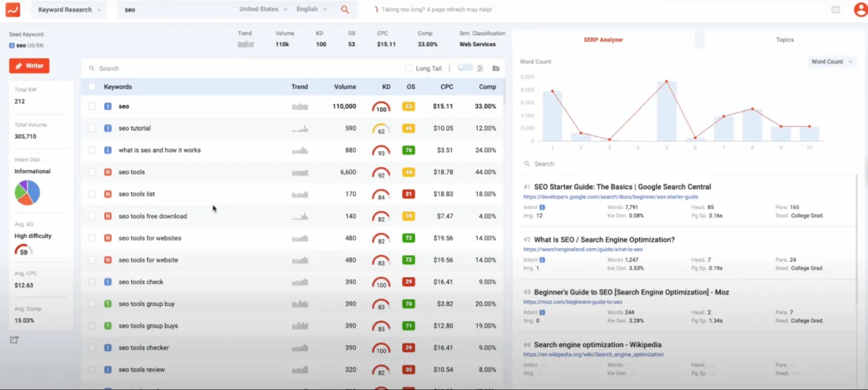Click the intent distribution pie chart
This screenshot has width=868, height=390.
click(27, 193)
